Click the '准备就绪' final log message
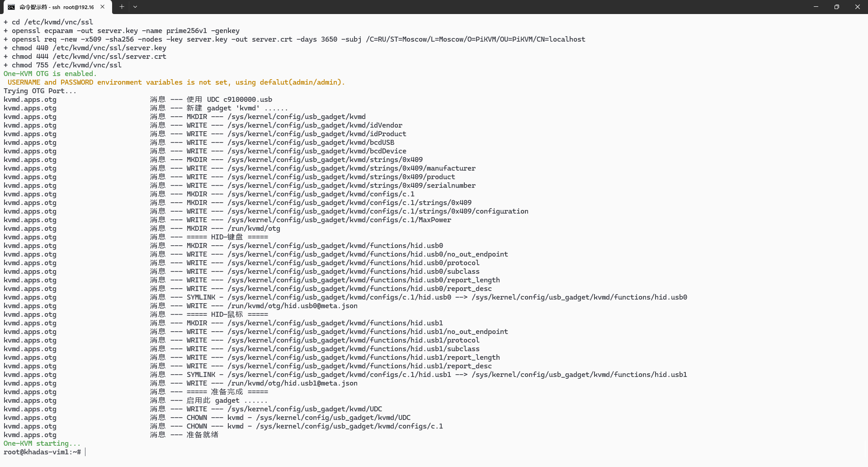 [202, 435]
